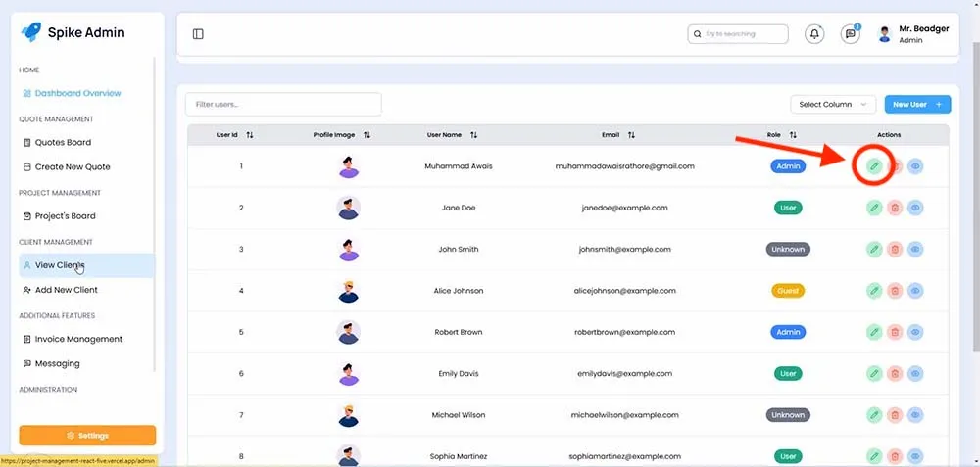Edit user Sophia Martinez with pencil icon
This screenshot has width=980, height=467.
pyautogui.click(x=874, y=456)
